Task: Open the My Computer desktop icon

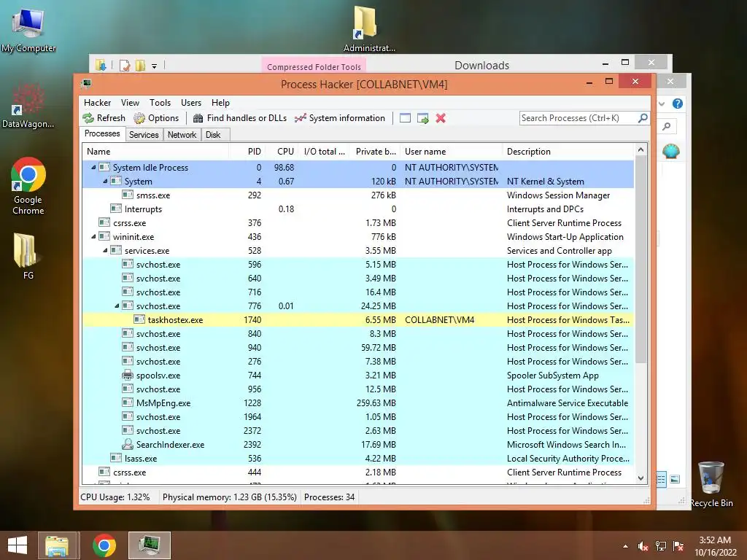Action: click(x=28, y=31)
